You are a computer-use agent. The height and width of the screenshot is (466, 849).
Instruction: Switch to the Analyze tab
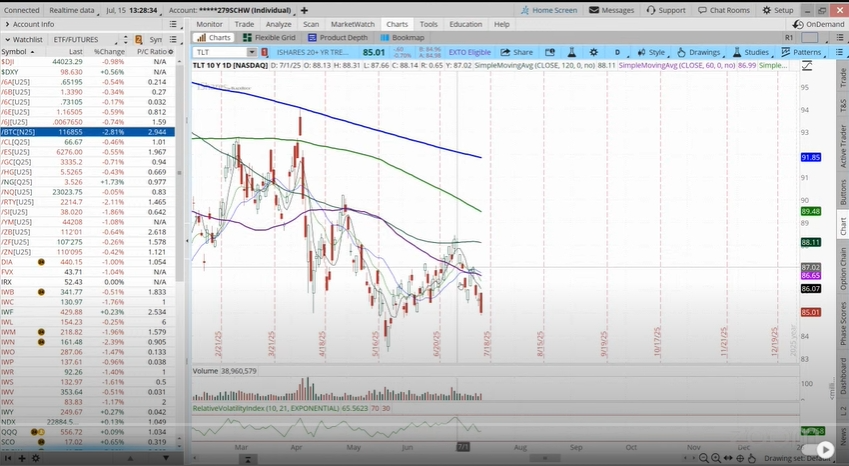(279, 24)
